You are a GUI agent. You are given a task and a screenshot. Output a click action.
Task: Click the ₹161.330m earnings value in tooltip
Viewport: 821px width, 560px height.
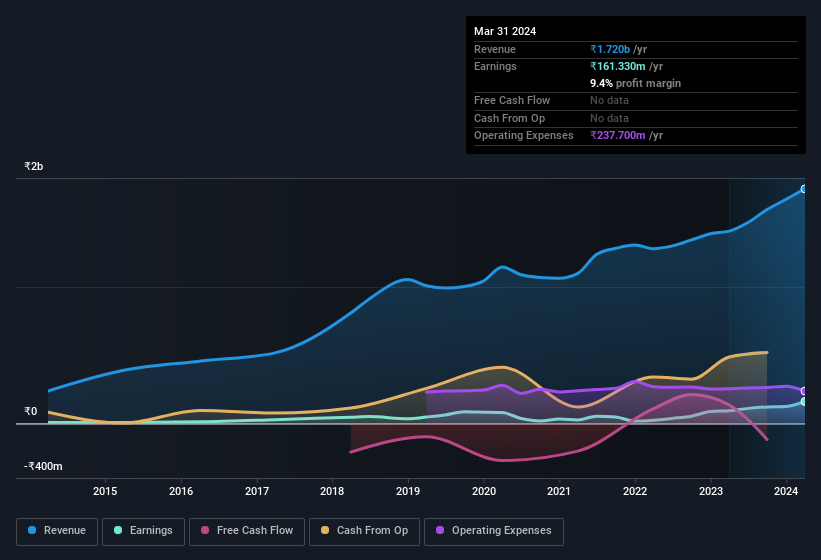618,66
